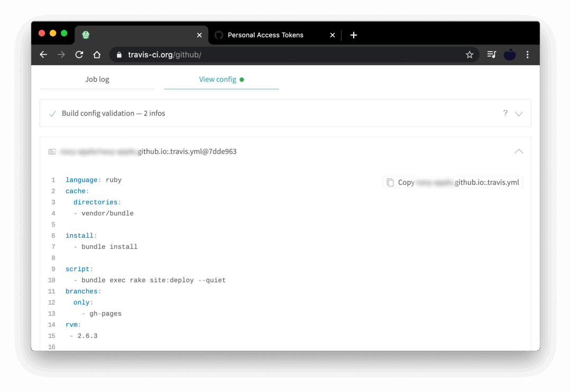Switch to Personal Access Tokens browser tab
Screen dimensions: 571x392
click(265, 35)
